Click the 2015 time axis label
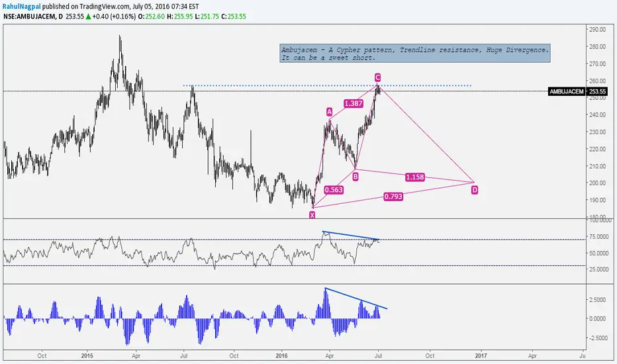 (x=87, y=356)
